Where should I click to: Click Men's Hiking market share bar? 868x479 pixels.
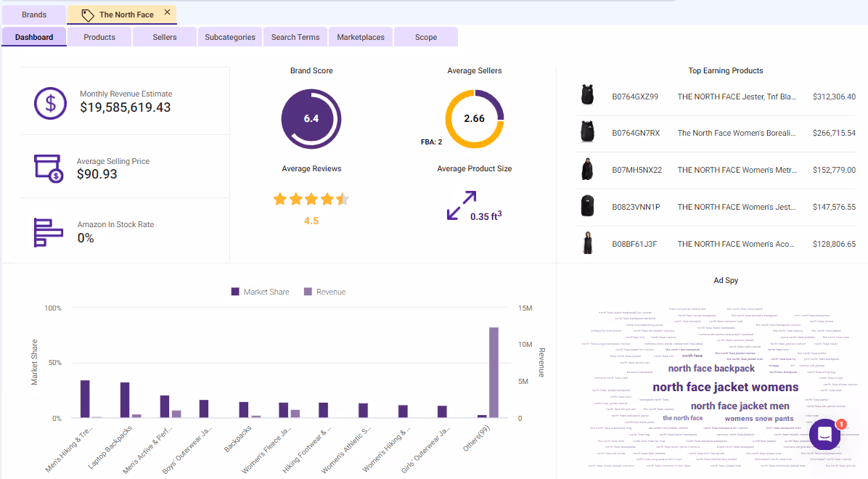pyautogui.click(x=85, y=398)
